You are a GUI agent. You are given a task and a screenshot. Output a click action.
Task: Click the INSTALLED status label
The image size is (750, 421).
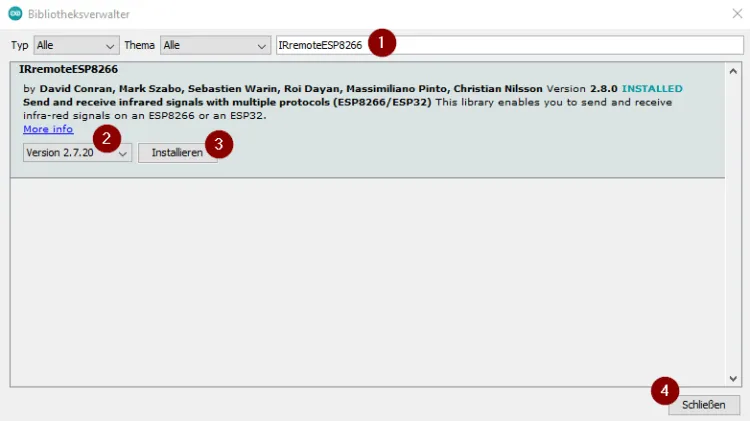click(x=652, y=89)
